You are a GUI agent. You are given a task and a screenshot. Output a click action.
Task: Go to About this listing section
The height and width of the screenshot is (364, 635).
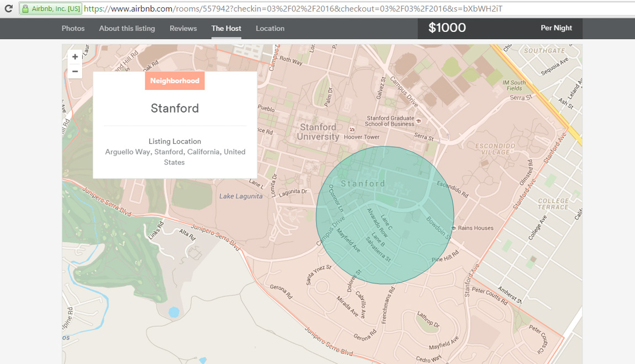[x=127, y=28]
